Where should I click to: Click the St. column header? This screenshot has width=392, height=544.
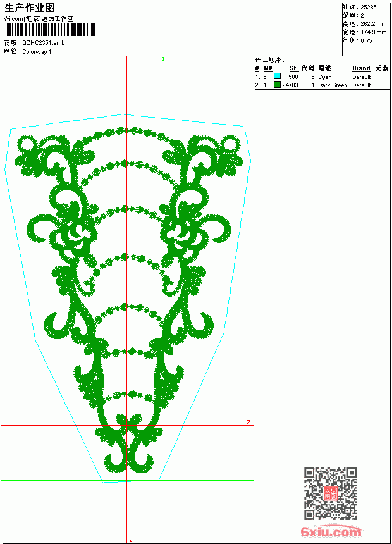[294, 68]
